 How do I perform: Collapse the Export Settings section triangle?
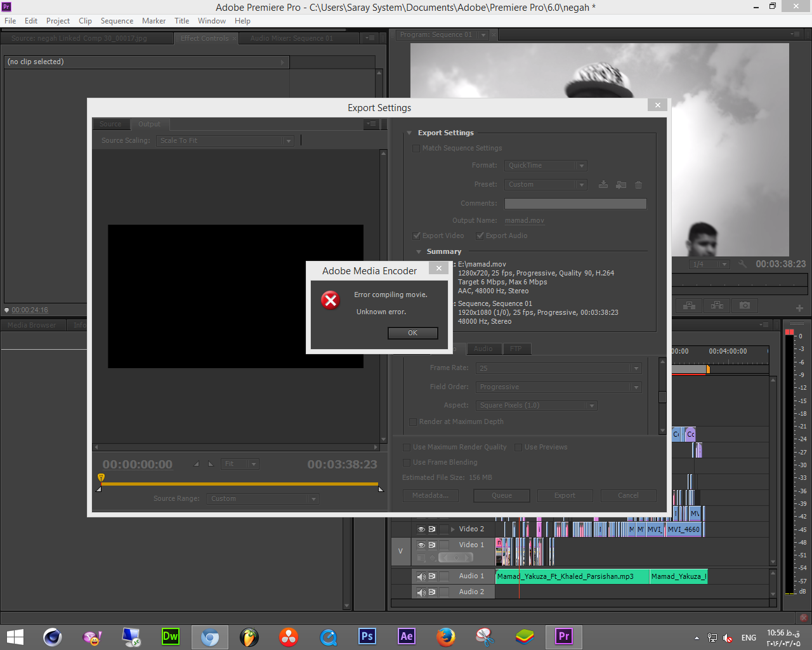pos(410,133)
